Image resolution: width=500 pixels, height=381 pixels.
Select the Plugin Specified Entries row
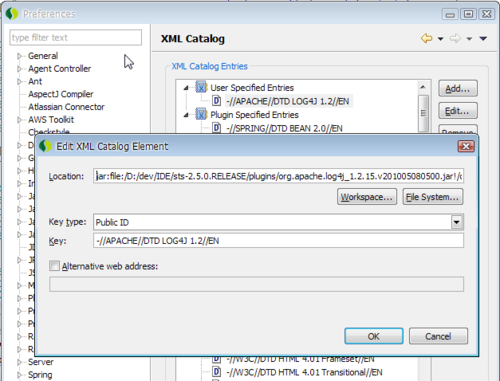[x=254, y=115]
